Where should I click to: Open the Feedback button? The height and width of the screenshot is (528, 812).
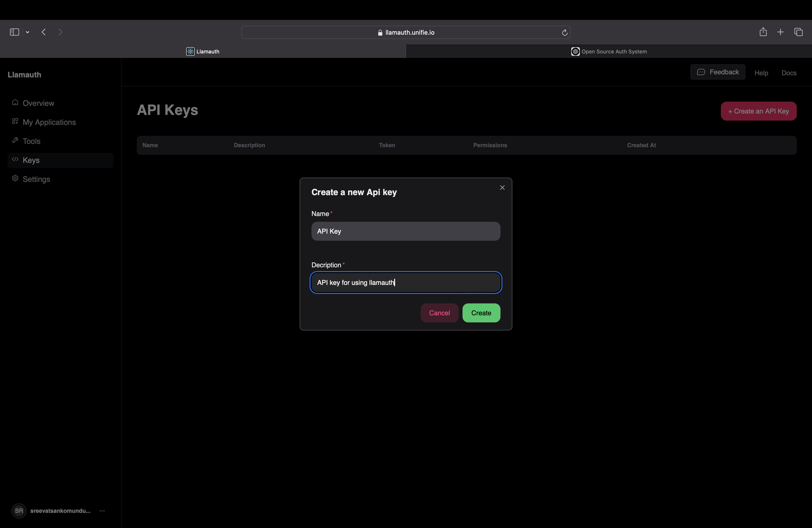click(718, 72)
